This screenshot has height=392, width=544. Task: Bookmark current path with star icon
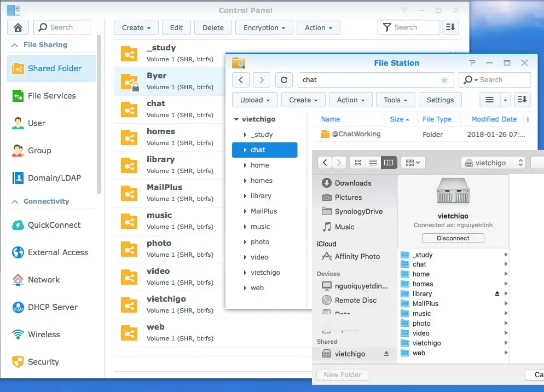pyautogui.click(x=444, y=80)
